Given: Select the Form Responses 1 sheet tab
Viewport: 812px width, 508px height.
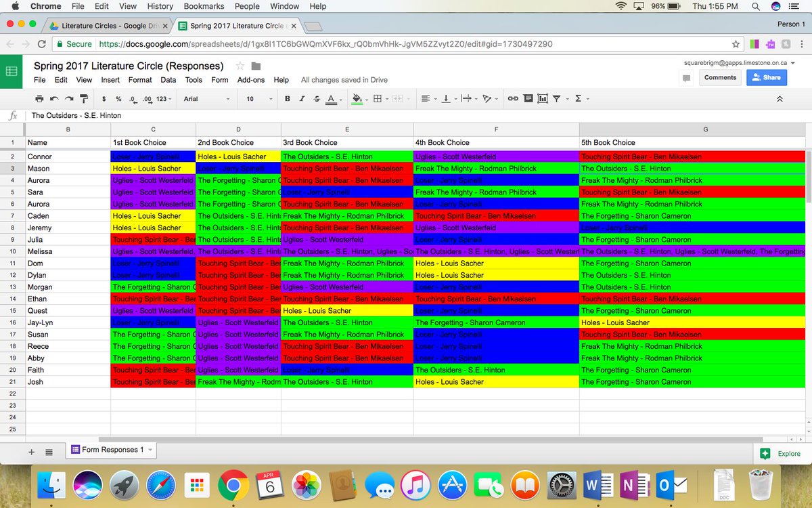Looking at the screenshot, I should (112, 450).
